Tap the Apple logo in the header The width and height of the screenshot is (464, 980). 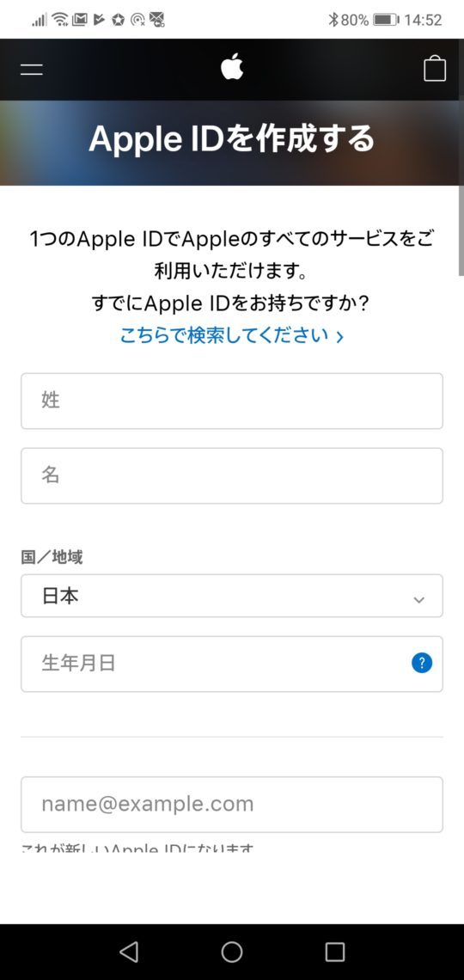point(232,67)
